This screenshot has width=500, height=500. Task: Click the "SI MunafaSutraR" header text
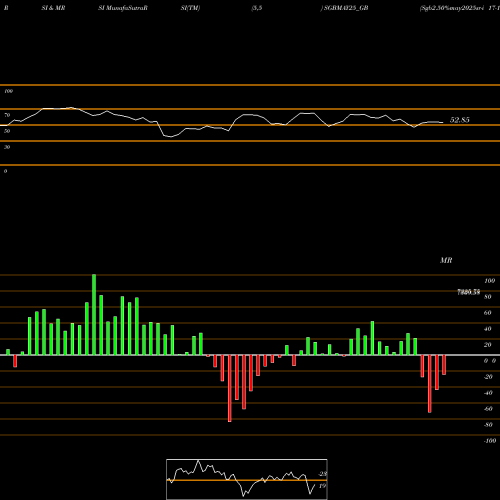coord(123,8)
